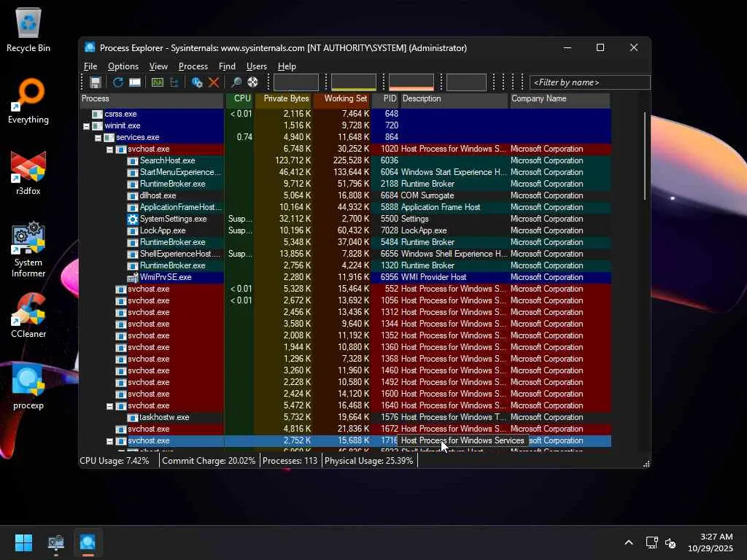Open the View menu
747x560 pixels.
(158, 66)
